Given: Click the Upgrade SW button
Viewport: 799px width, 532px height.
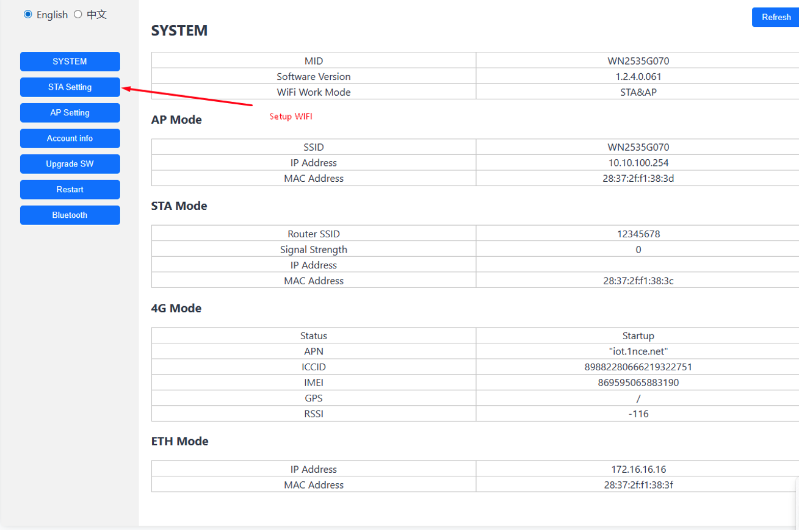Looking at the screenshot, I should coord(70,164).
